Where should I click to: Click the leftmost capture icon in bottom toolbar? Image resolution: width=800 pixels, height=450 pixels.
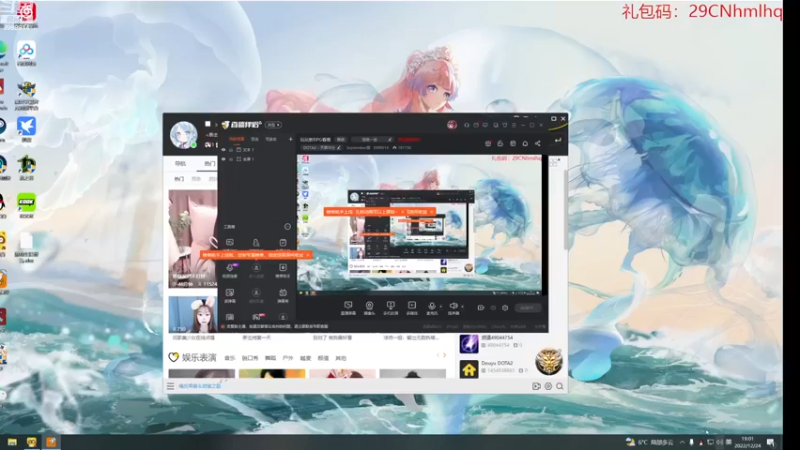pos(348,306)
